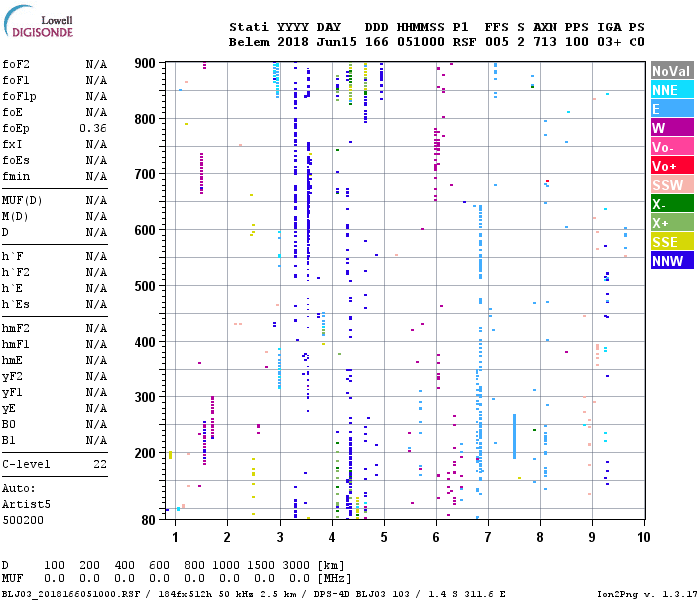700x600 pixels.
Task: Click the IGA value 03+
Action: (609, 42)
